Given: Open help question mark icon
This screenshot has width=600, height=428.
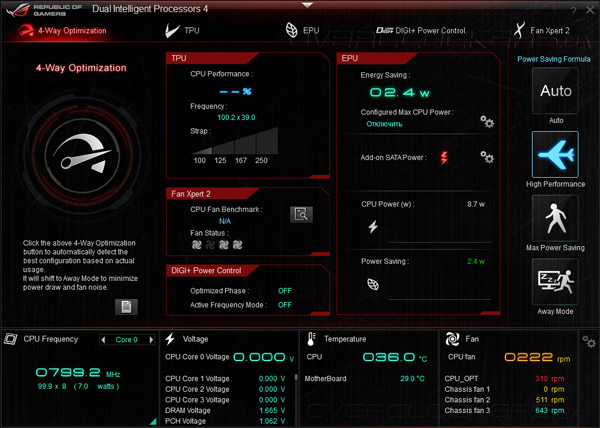Looking at the screenshot, I should click(573, 11).
